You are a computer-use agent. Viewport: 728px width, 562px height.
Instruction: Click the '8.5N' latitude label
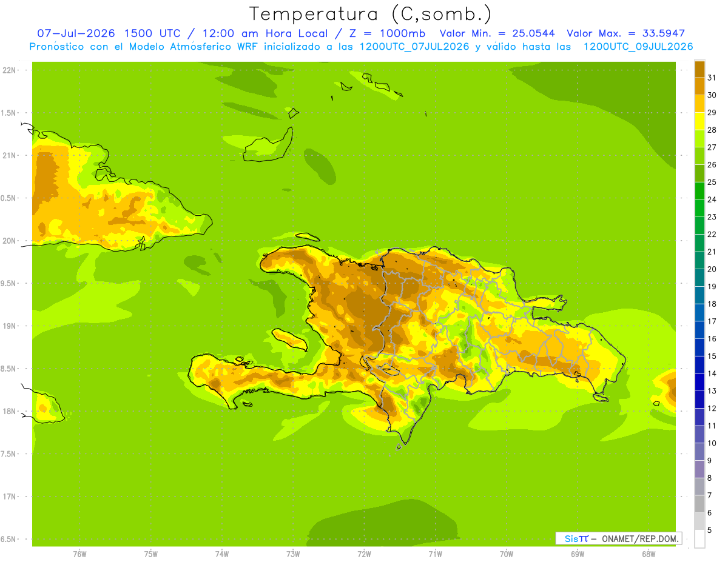point(8,369)
